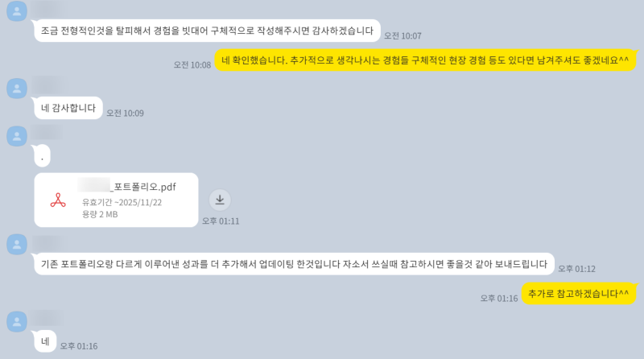Screen dimensions: 644x359
Task: Click the avatar beside 네 감사합니다 message
Action: click(x=17, y=89)
